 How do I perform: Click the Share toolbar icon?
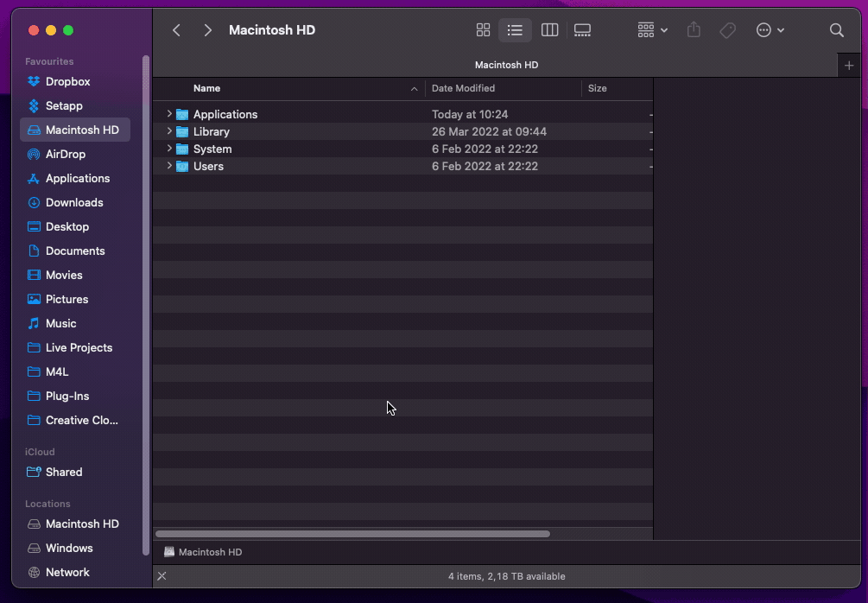[694, 30]
